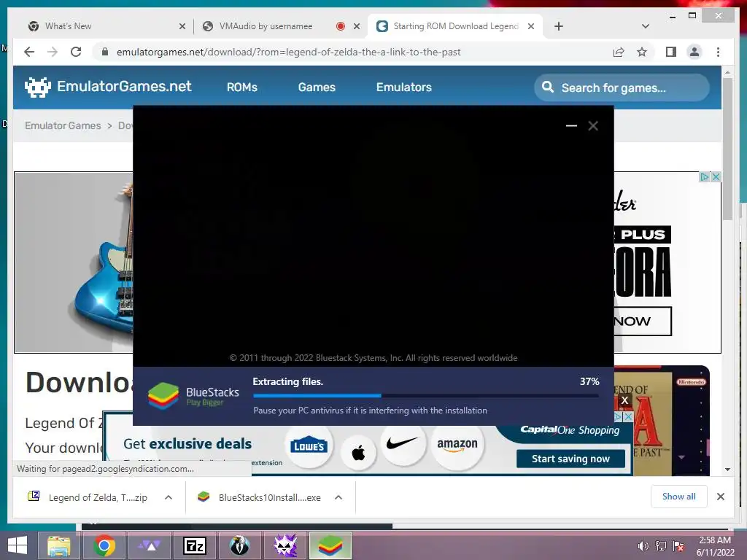747x560 pixels.
Task: Bookmark this page with the star
Action: tap(642, 52)
